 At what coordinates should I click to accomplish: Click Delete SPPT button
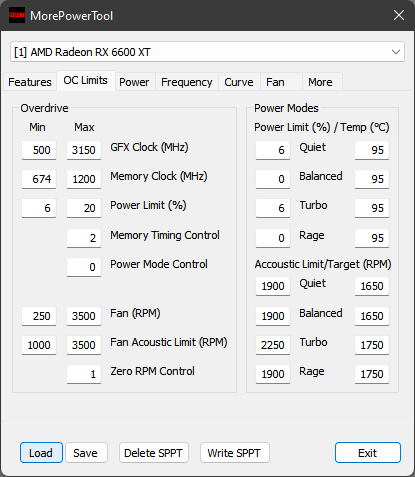tap(154, 453)
